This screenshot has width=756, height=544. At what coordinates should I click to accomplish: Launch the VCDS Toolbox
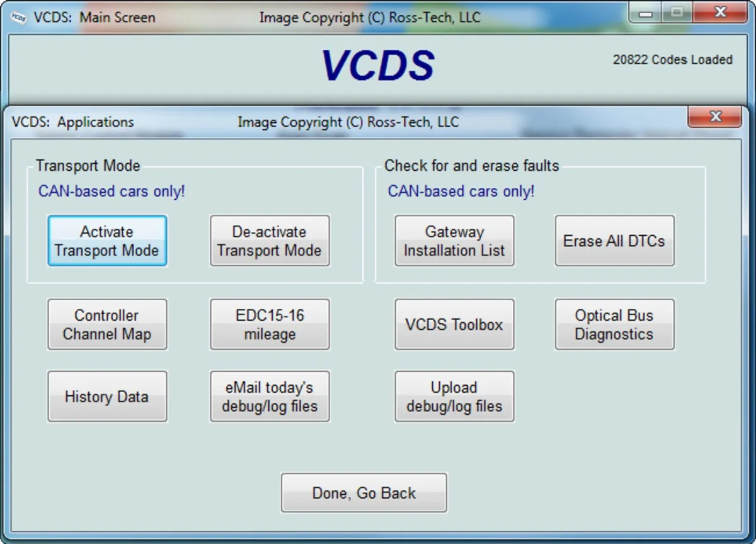click(x=454, y=325)
